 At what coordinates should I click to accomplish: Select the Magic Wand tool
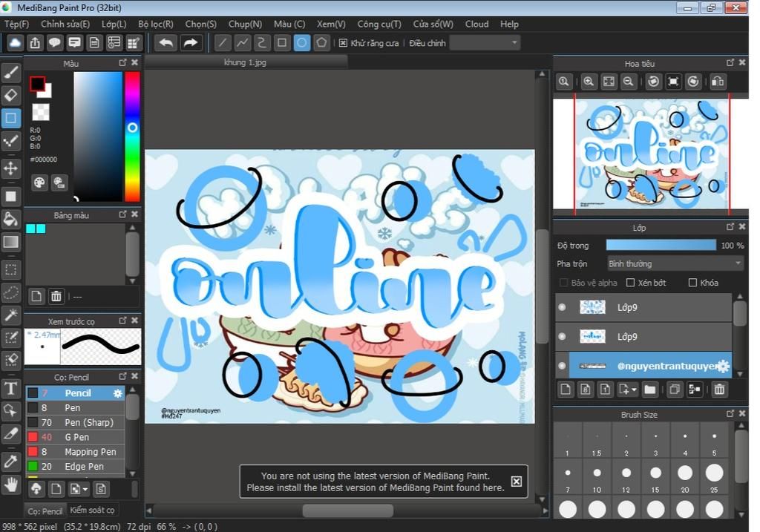pos(10,315)
